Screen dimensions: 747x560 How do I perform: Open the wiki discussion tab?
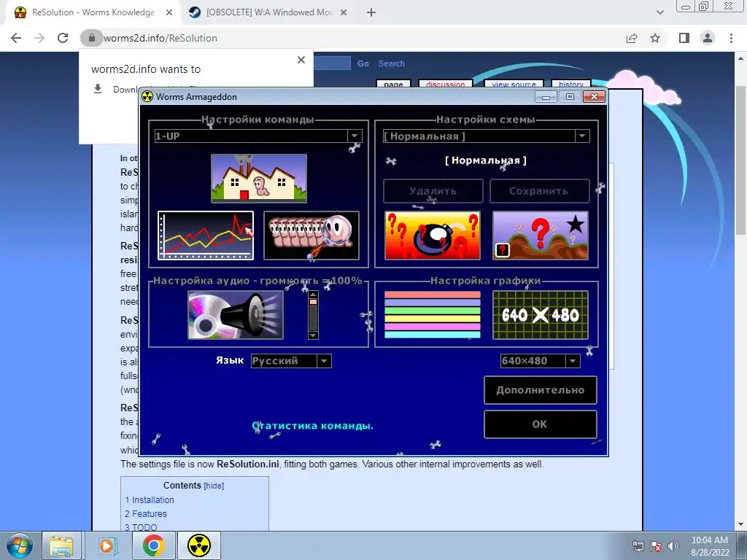[x=446, y=85]
